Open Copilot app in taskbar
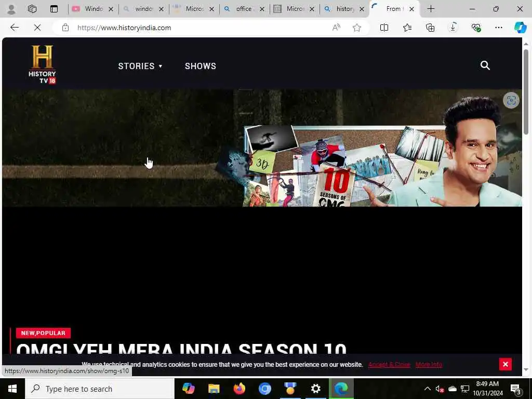532x399 pixels. [x=188, y=388]
